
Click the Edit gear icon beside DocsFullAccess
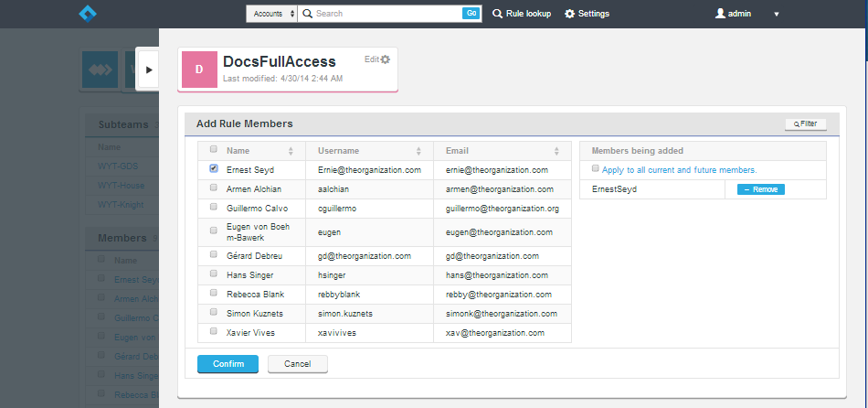tap(386, 59)
